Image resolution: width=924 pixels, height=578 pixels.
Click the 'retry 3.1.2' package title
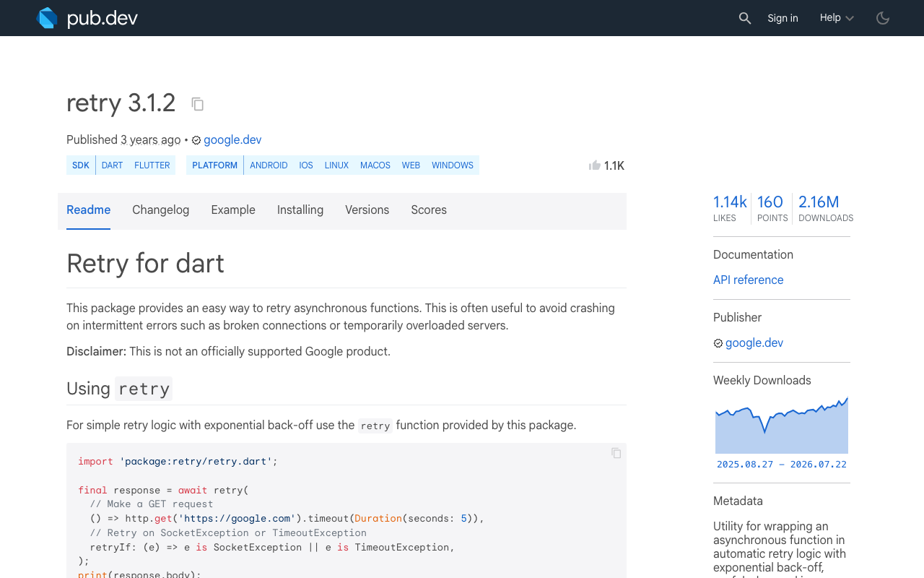(121, 103)
